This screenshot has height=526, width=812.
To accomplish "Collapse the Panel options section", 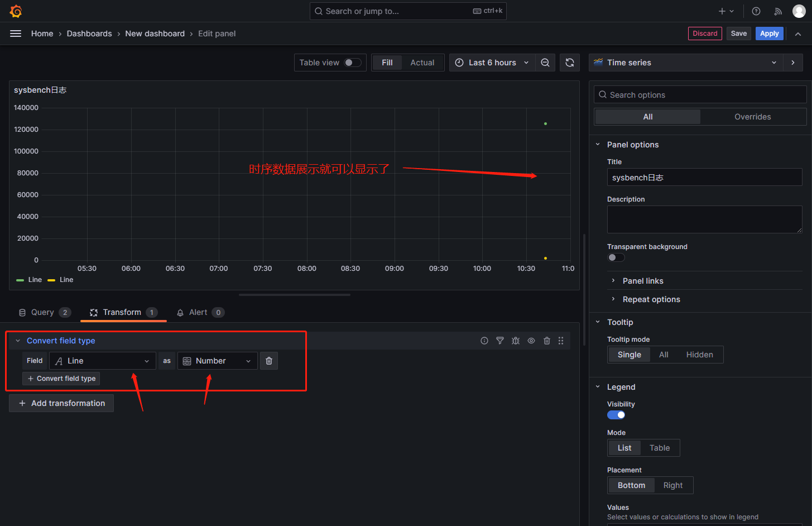I will click(598, 145).
